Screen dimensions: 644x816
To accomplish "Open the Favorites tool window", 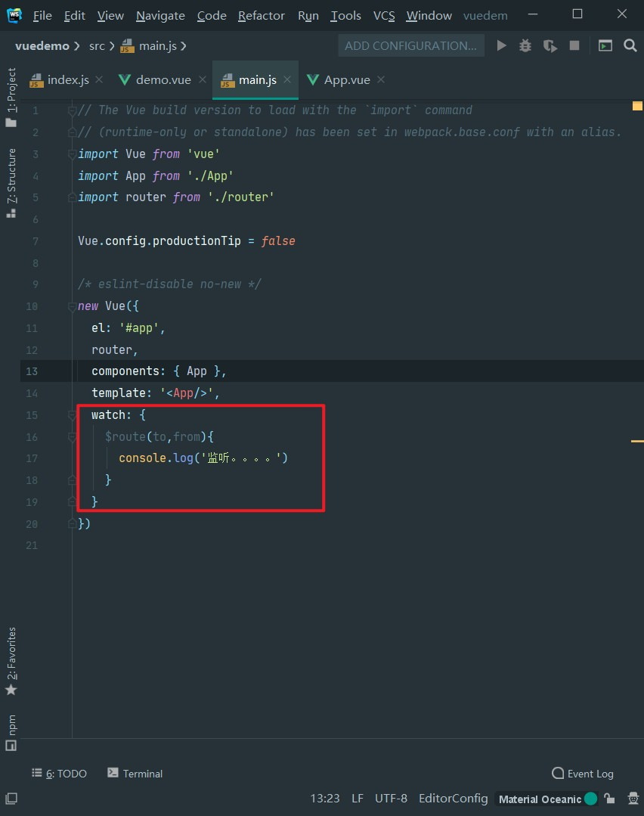I will pyautogui.click(x=11, y=662).
